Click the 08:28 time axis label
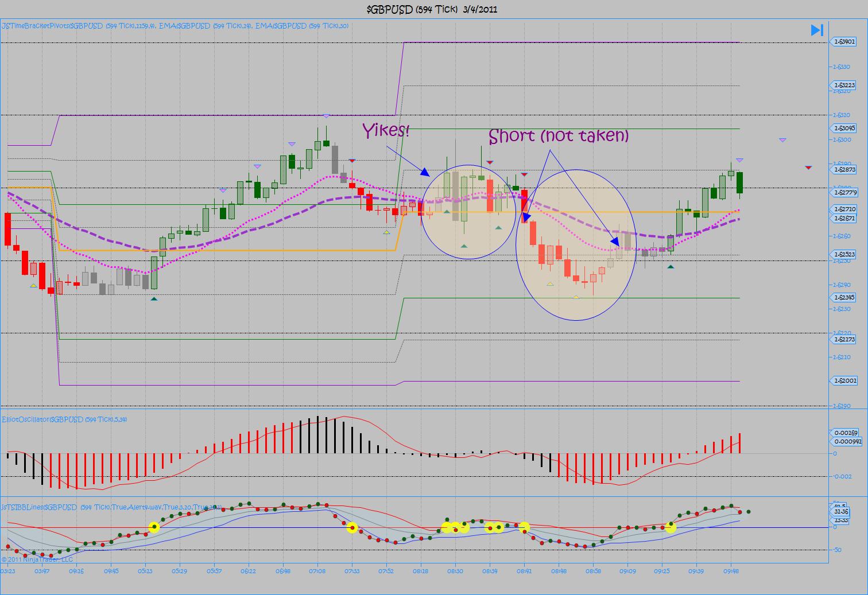 (420, 571)
